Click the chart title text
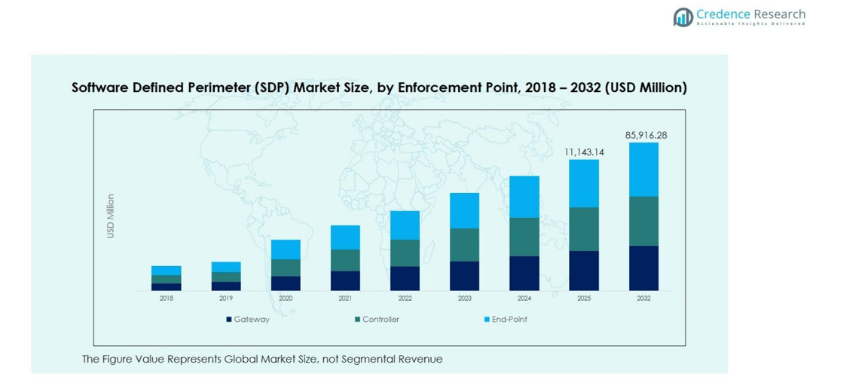 pos(379,87)
